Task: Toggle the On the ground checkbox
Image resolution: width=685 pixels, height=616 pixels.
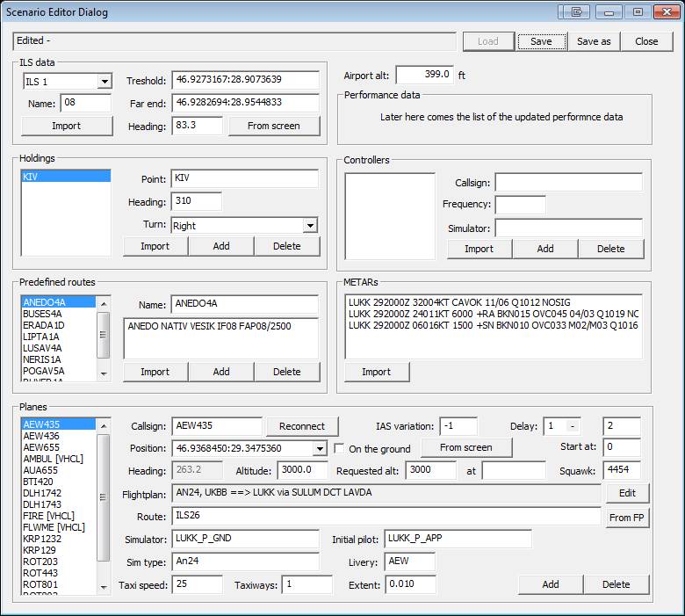Action: click(339, 448)
